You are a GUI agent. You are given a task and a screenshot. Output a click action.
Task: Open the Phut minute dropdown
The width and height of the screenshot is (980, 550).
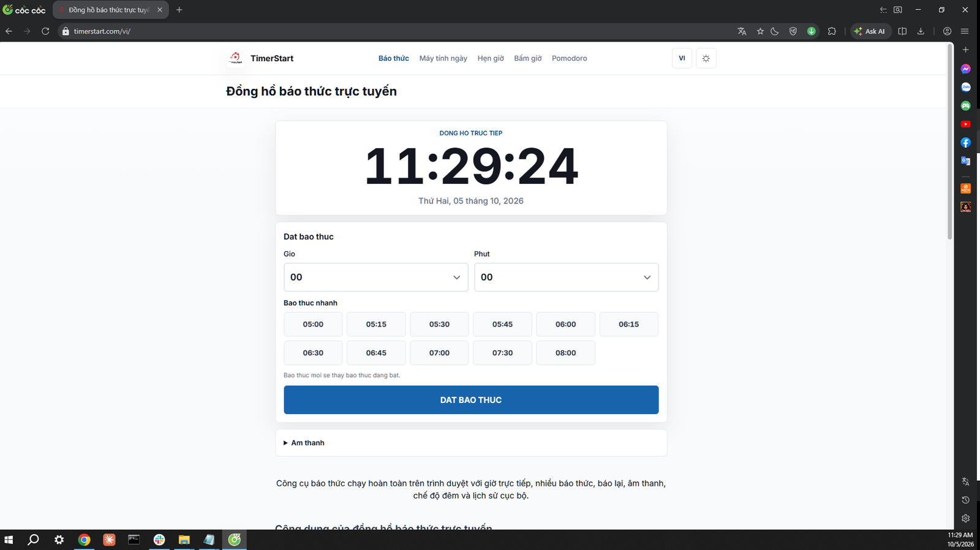(567, 277)
